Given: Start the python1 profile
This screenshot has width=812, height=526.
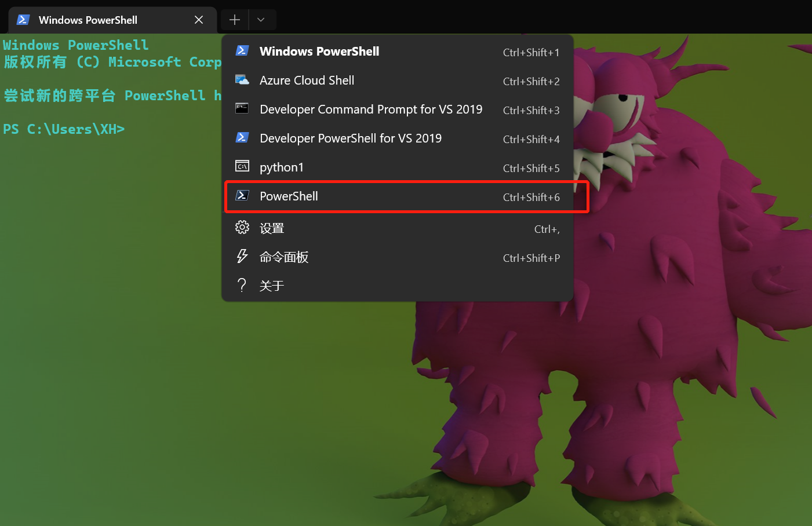Looking at the screenshot, I should click(398, 167).
